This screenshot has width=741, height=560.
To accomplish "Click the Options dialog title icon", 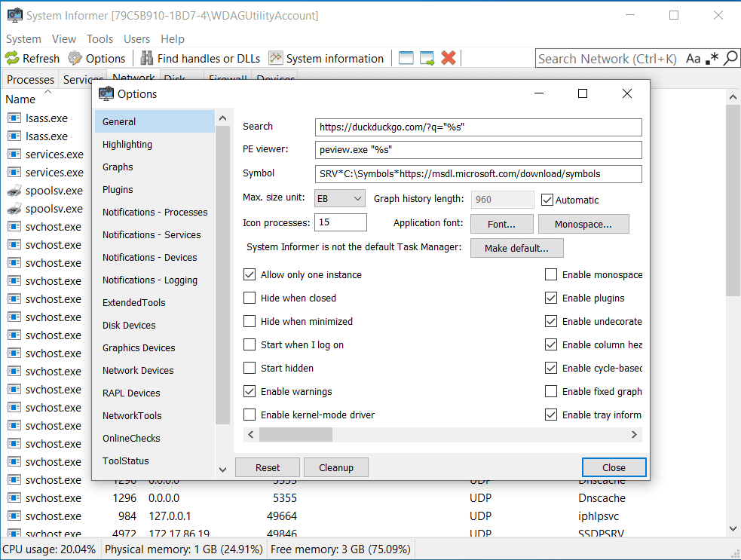I will 106,93.
